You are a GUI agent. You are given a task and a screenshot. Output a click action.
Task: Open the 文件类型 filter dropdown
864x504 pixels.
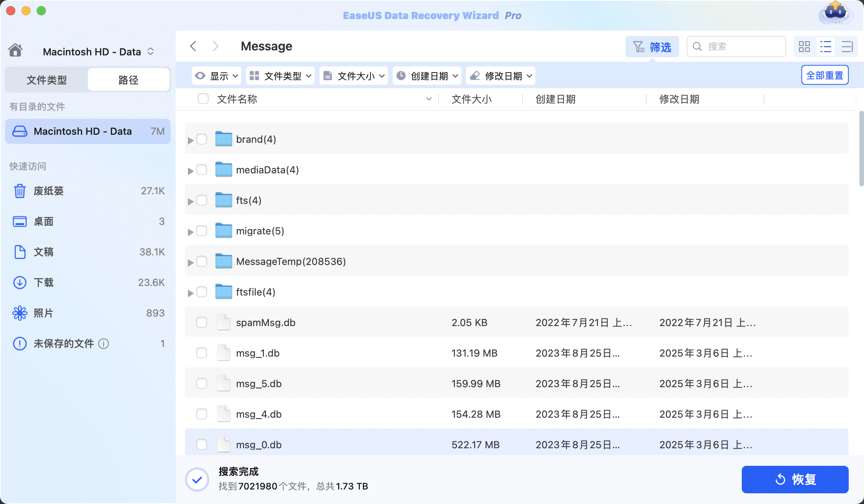tap(280, 76)
